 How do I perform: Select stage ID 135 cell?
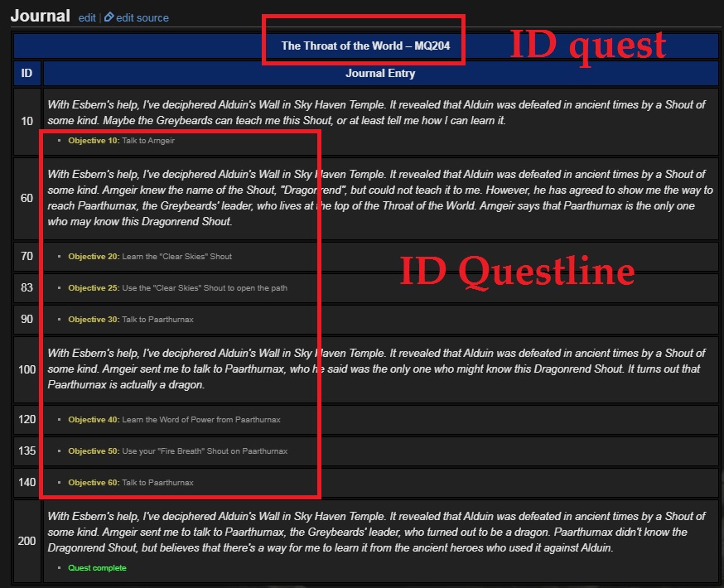coord(27,451)
